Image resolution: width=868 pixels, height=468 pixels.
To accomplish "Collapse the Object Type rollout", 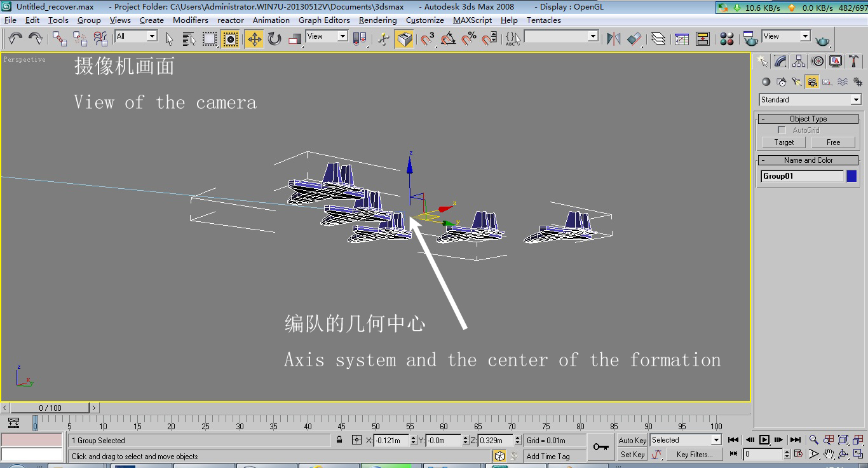I will click(808, 119).
